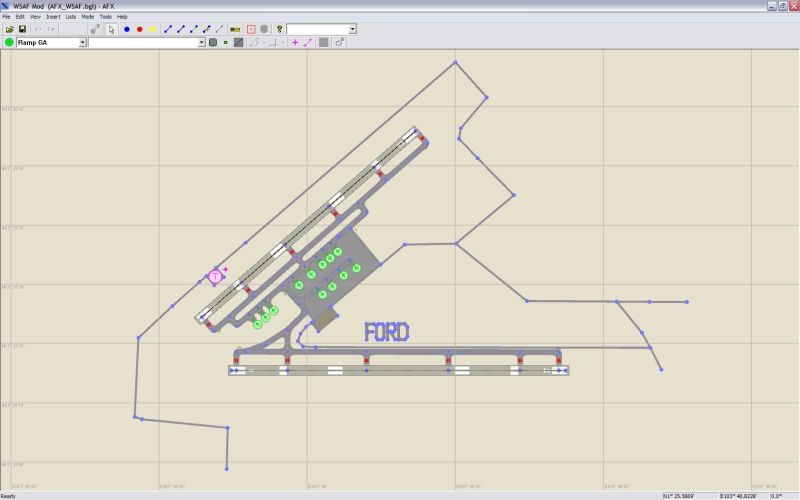Open the Tools menu
800x500 pixels.
106,17
